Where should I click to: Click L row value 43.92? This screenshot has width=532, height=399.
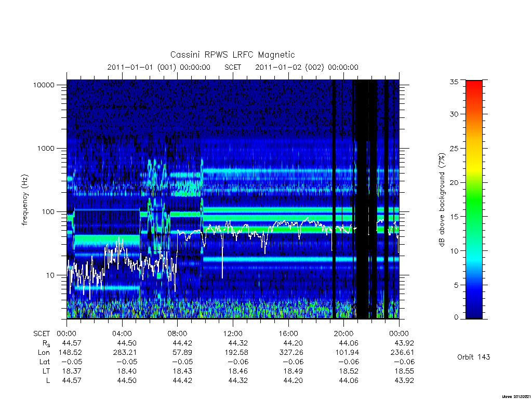coord(404,380)
